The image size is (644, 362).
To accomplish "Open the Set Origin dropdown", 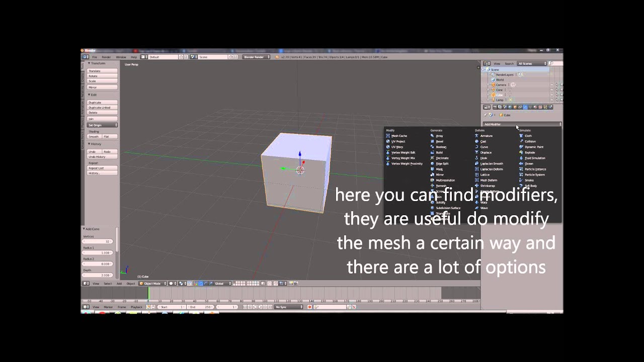I will pyautogui.click(x=102, y=125).
